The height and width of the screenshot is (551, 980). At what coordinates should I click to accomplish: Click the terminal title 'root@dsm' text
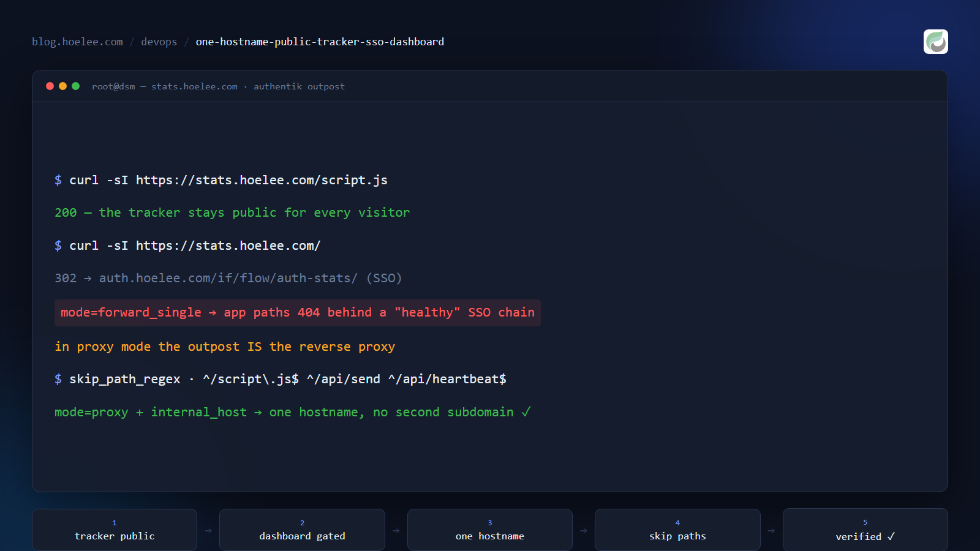point(113,86)
